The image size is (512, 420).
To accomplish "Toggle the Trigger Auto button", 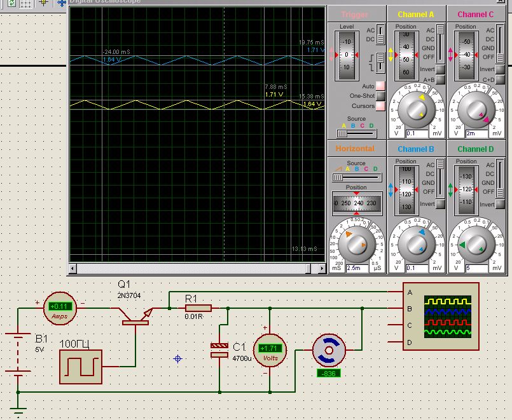I will coord(380,86).
